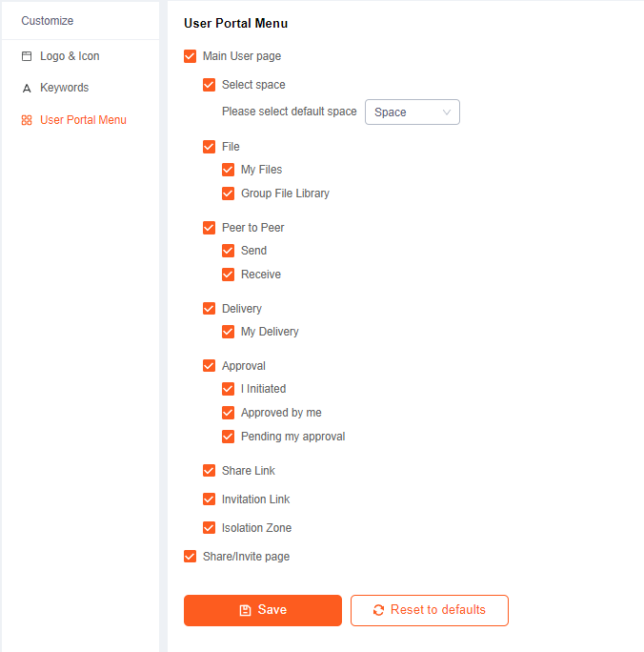
Task: Click Reset to defaults button
Action: [x=430, y=610]
